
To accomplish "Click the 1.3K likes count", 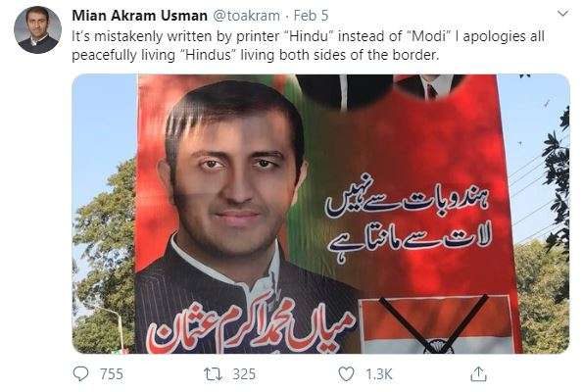I will point(379,374).
